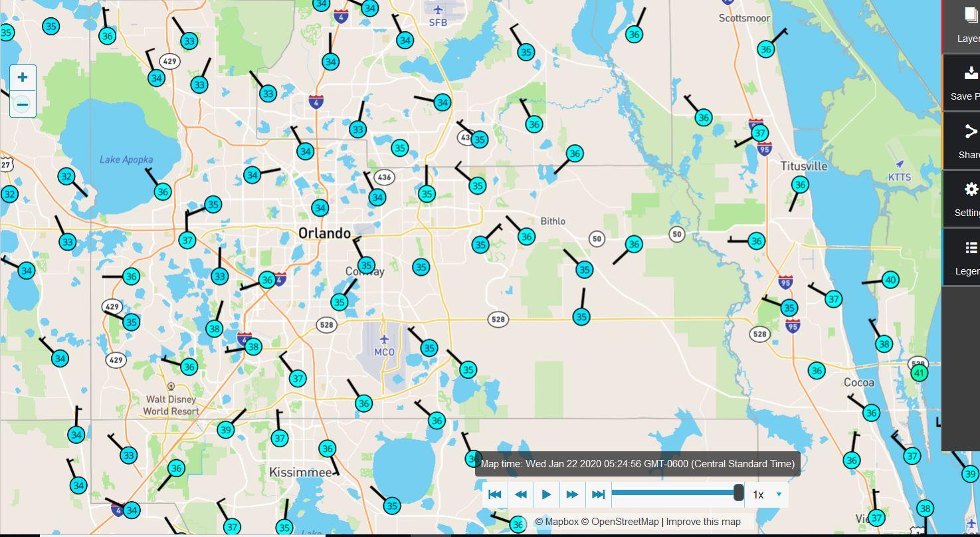Open the Layers panel
Viewport: 980px width, 537px height.
click(969, 25)
